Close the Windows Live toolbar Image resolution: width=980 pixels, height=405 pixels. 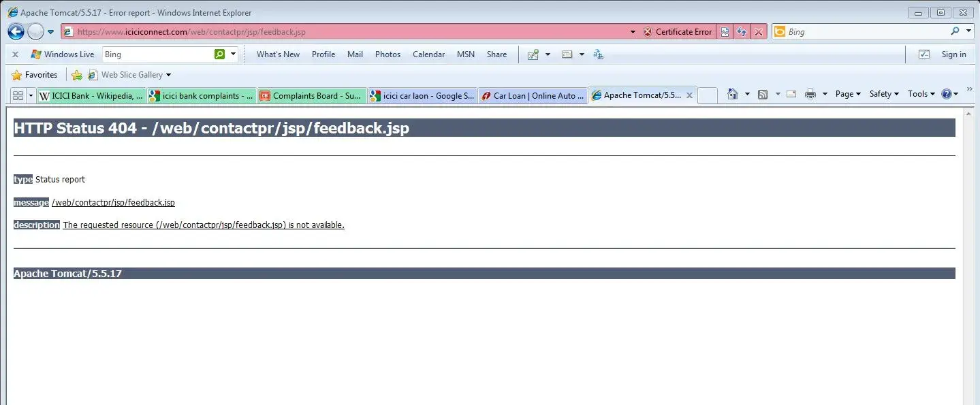pos(15,54)
